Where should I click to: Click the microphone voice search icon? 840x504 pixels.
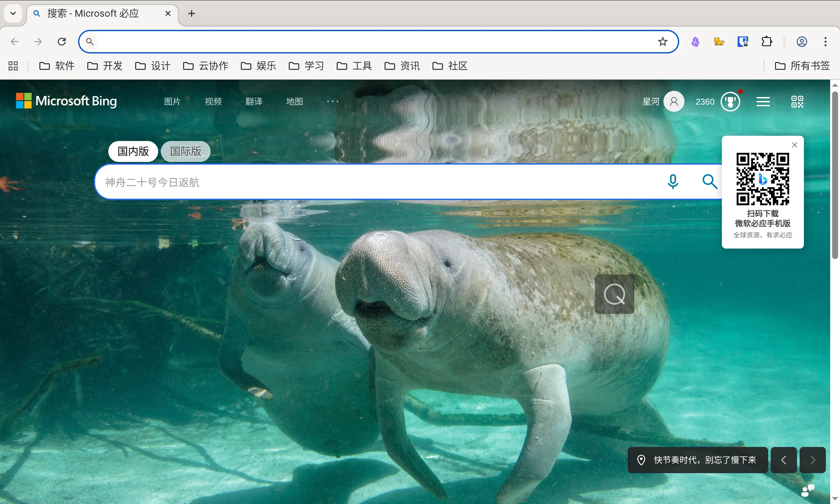[672, 182]
